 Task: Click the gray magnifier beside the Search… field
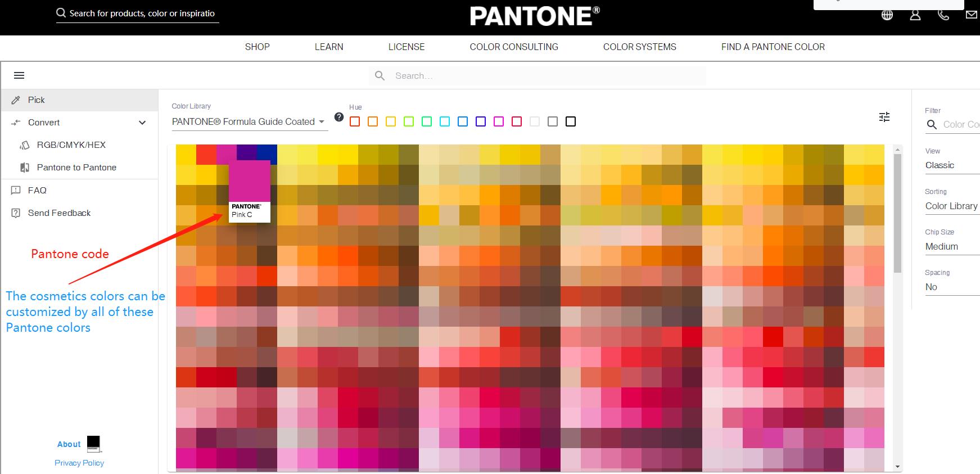coord(380,75)
